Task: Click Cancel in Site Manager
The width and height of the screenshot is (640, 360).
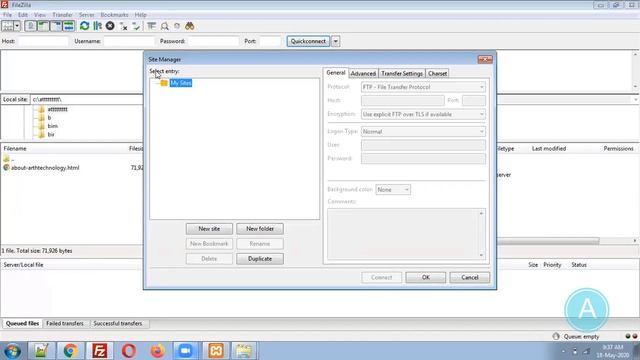Action: (x=470, y=278)
